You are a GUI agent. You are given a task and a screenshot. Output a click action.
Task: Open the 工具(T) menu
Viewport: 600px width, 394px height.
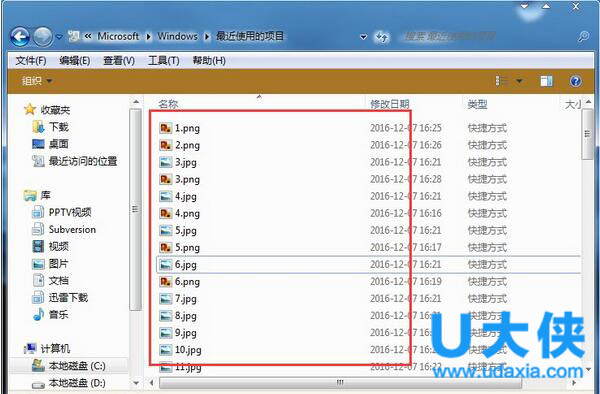[163, 60]
